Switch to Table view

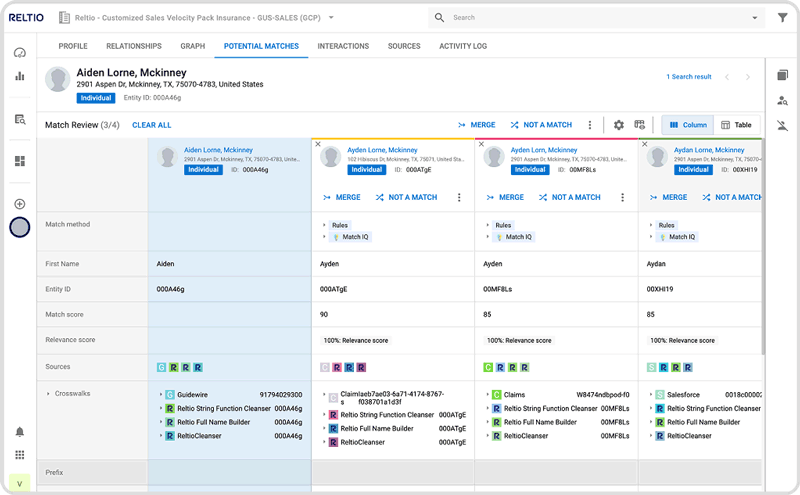pyautogui.click(x=736, y=125)
